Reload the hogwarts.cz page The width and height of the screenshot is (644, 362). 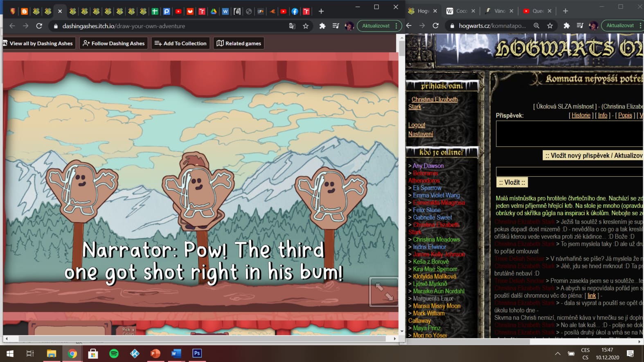(x=436, y=25)
